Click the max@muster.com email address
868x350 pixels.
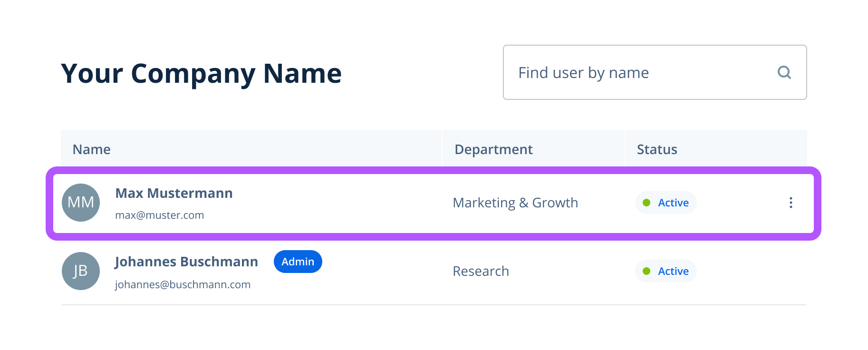click(160, 215)
